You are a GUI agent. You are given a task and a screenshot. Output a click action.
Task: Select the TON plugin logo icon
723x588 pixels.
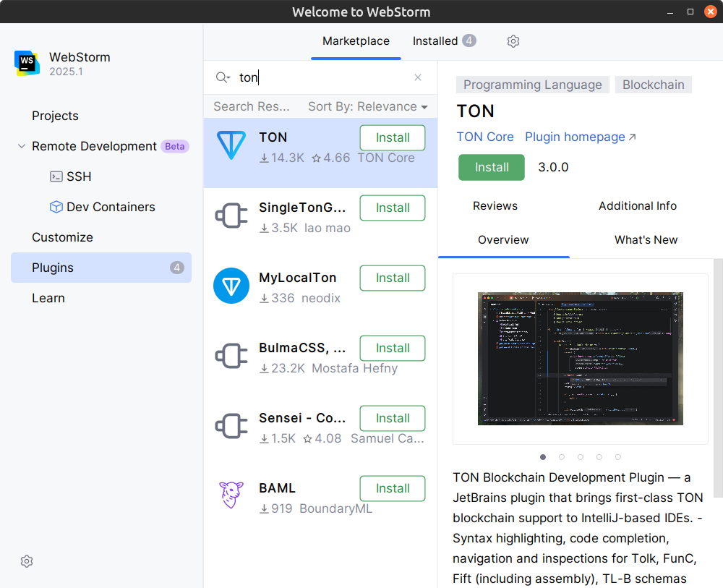coord(231,145)
